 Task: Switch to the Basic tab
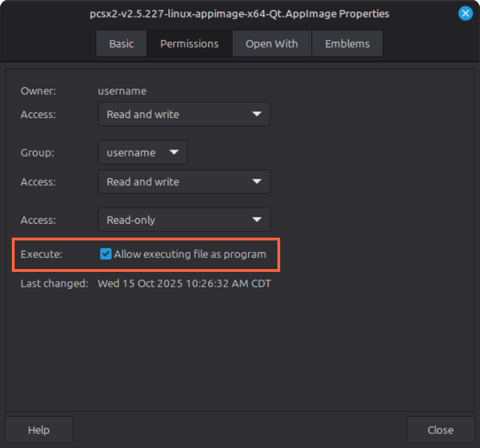(x=122, y=43)
